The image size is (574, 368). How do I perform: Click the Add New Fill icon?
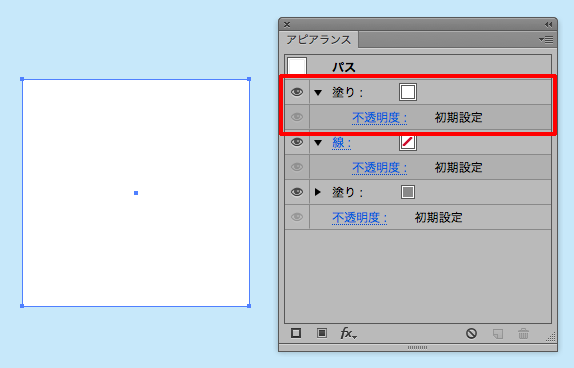point(322,333)
